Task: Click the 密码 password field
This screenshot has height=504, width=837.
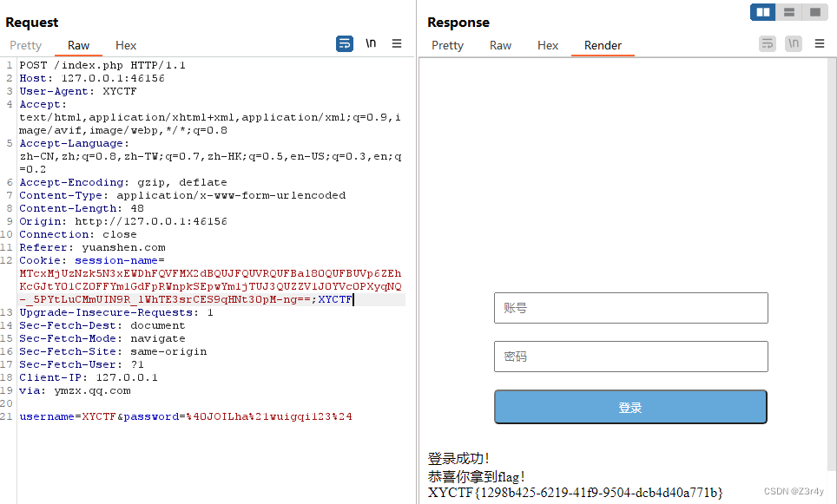Action: (630, 357)
